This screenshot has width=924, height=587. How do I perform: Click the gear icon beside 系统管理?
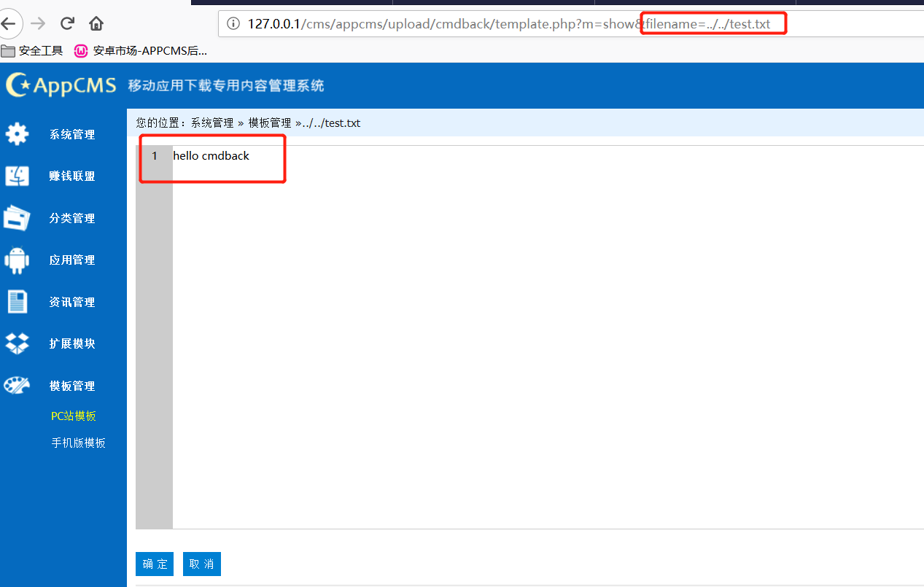click(17, 134)
